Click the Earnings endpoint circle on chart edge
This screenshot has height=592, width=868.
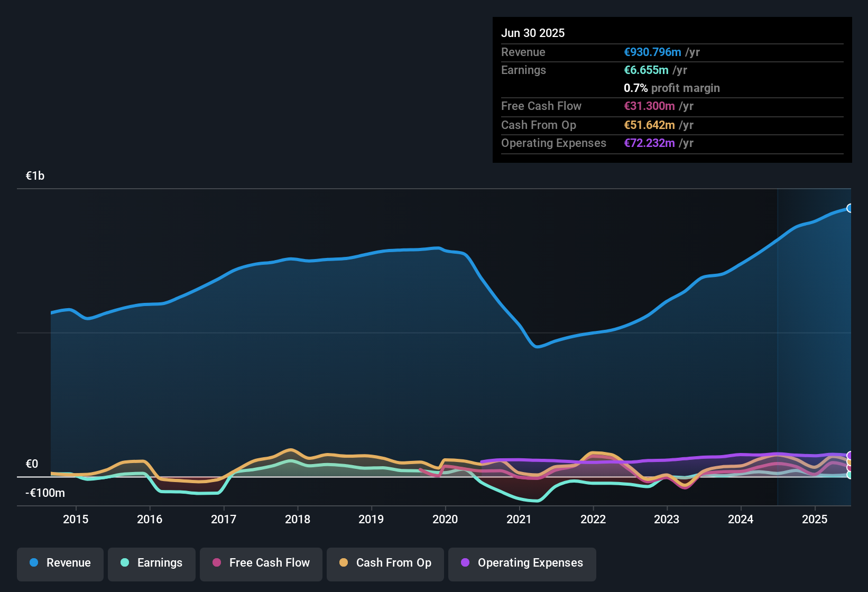click(849, 476)
